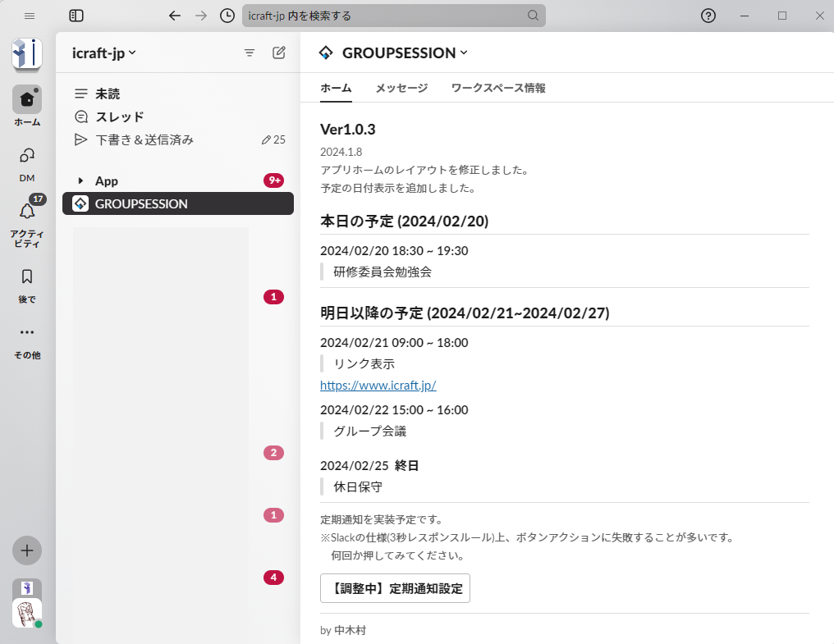Go forward with the right arrow
The width and height of the screenshot is (834, 644).
pyautogui.click(x=201, y=16)
